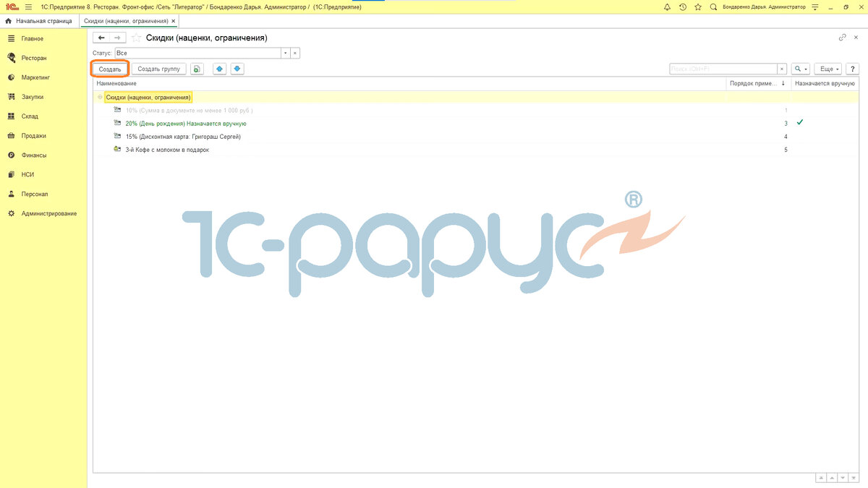Open the Склад section
868x488 pixels.
(x=30, y=116)
